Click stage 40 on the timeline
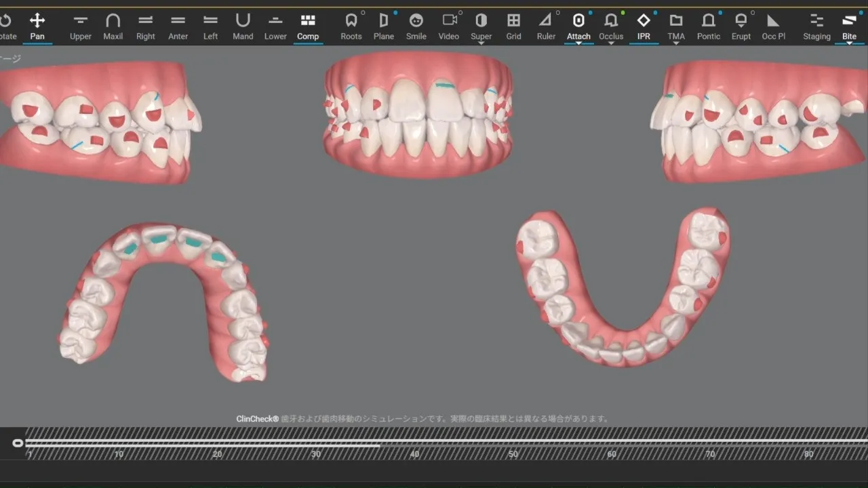868x488 pixels. point(414,453)
